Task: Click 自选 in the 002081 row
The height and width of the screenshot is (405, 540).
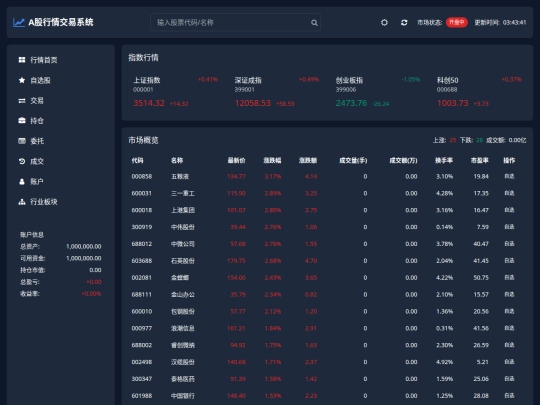Action: 509,278
